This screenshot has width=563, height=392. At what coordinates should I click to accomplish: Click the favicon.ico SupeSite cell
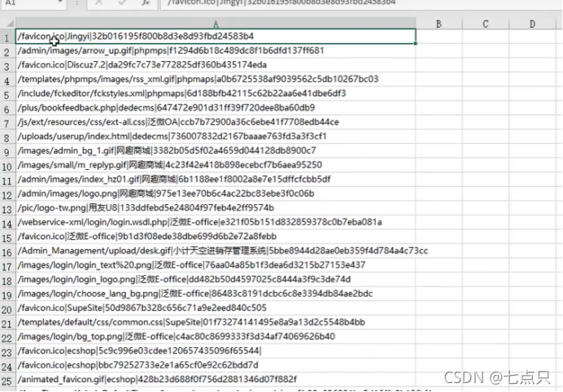point(216,308)
